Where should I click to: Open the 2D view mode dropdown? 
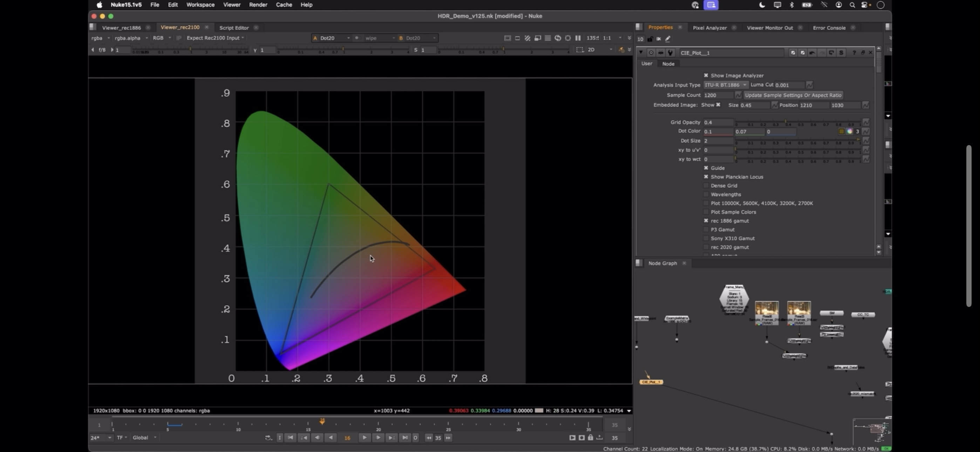pyautogui.click(x=600, y=50)
